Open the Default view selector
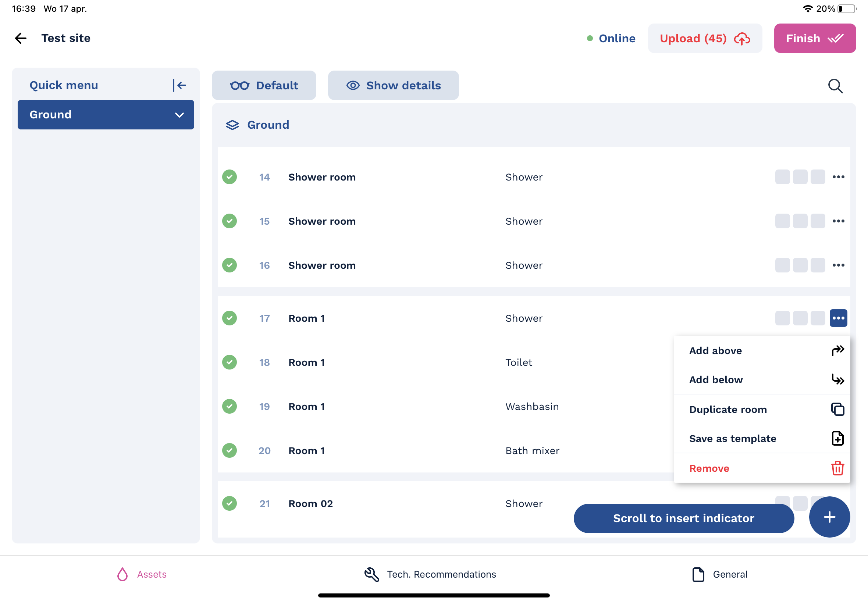868x603 pixels. point(264,86)
